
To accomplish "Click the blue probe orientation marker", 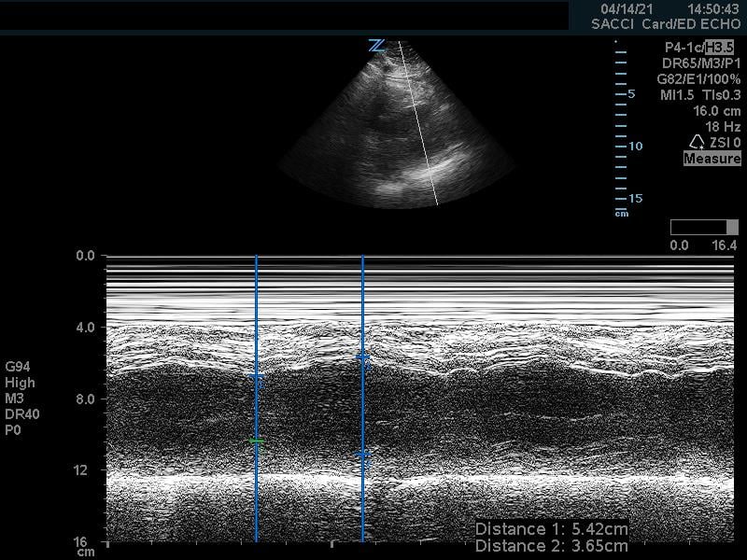I will [376, 46].
